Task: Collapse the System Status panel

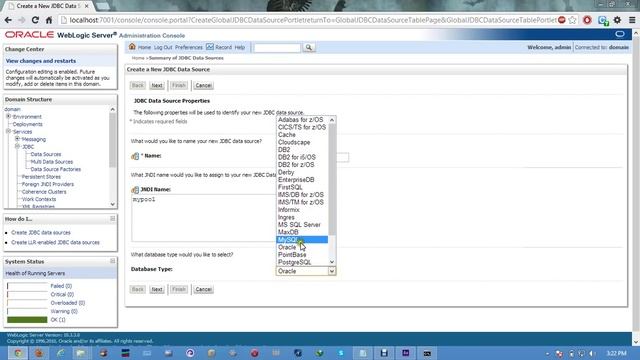Action: (x=113, y=261)
